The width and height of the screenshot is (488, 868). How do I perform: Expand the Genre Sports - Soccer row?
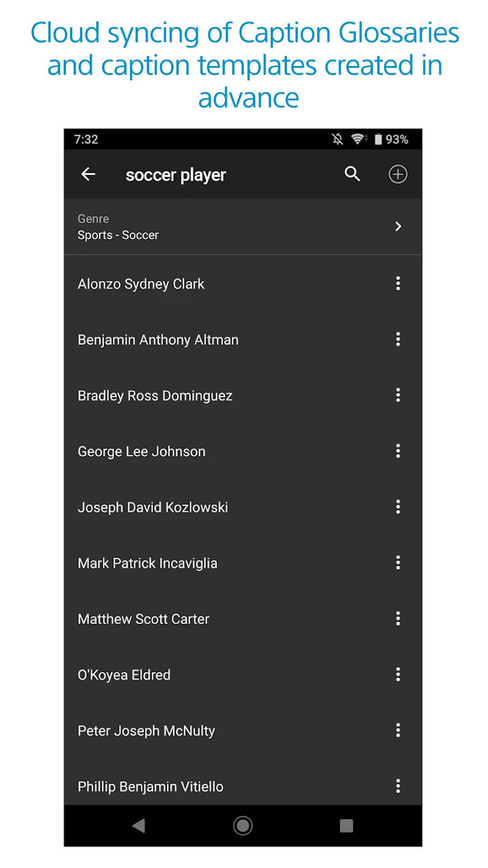pyautogui.click(x=243, y=226)
